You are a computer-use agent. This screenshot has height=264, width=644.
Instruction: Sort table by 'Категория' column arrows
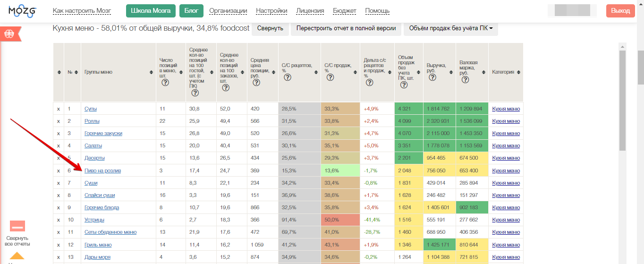518,72
